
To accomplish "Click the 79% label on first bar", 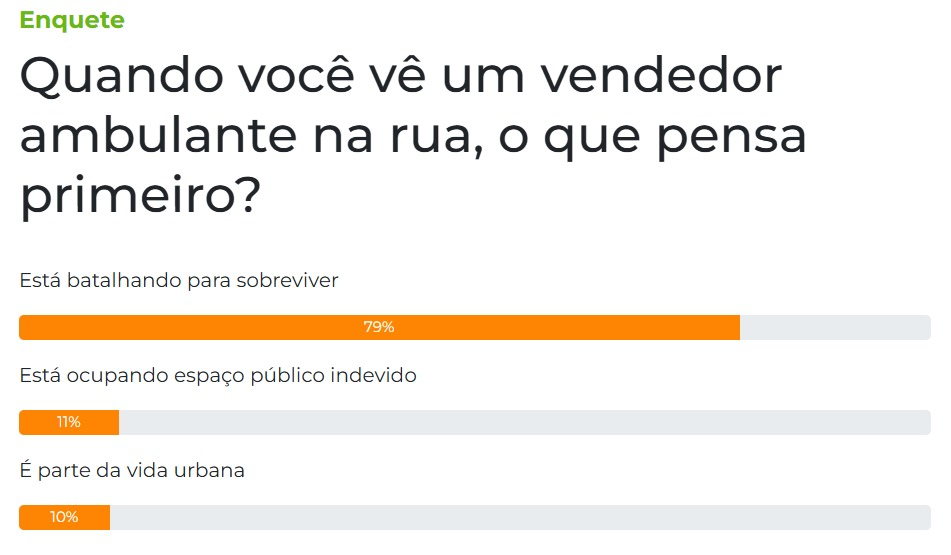I will pyautogui.click(x=379, y=327).
